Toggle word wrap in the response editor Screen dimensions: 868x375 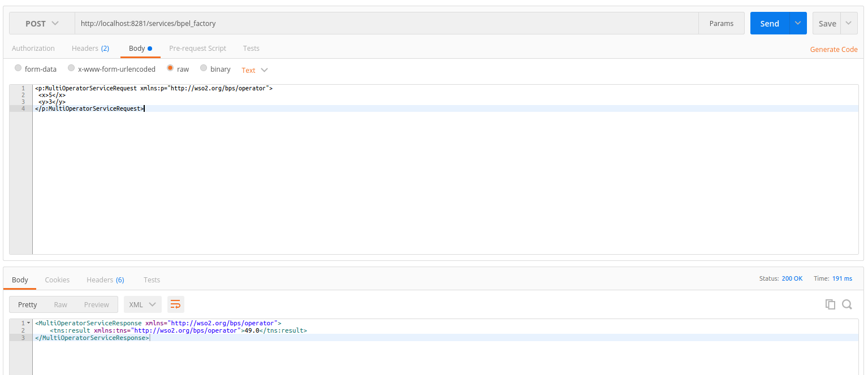coord(175,304)
